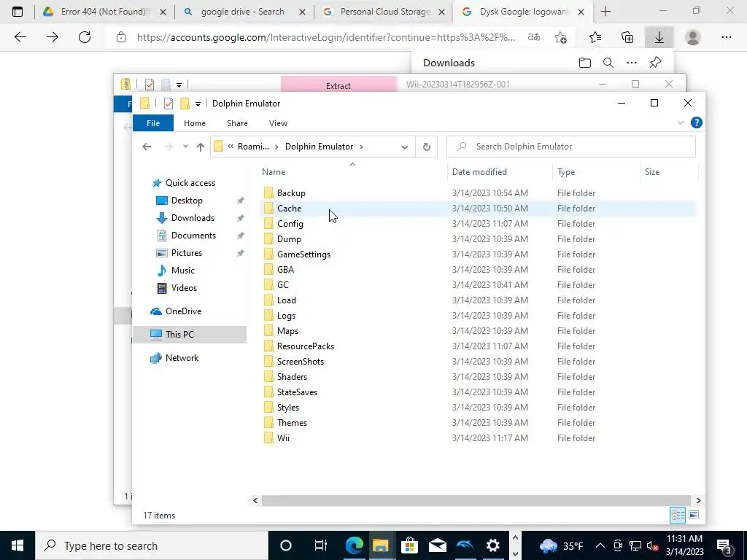Select the Config folder icon
The width and height of the screenshot is (747, 560).
point(268,223)
